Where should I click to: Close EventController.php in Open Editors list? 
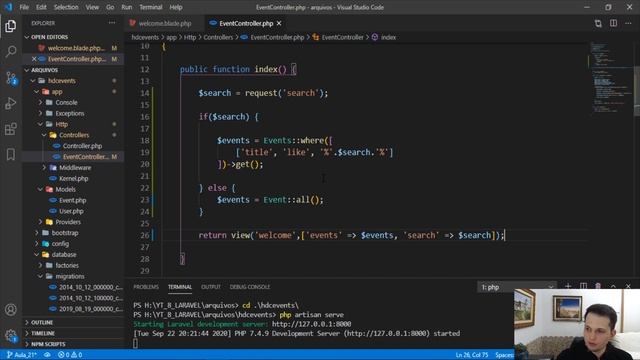point(34,59)
